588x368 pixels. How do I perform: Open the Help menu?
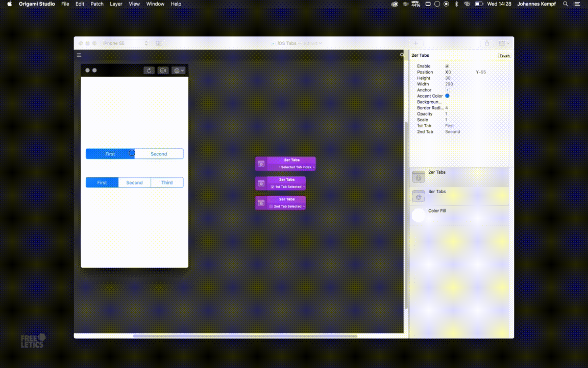pyautogui.click(x=176, y=4)
